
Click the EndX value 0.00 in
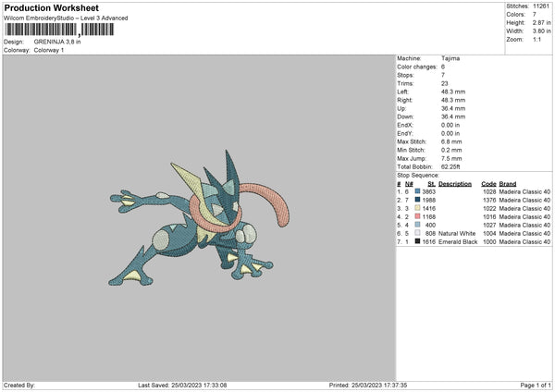[x=450, y=125]
